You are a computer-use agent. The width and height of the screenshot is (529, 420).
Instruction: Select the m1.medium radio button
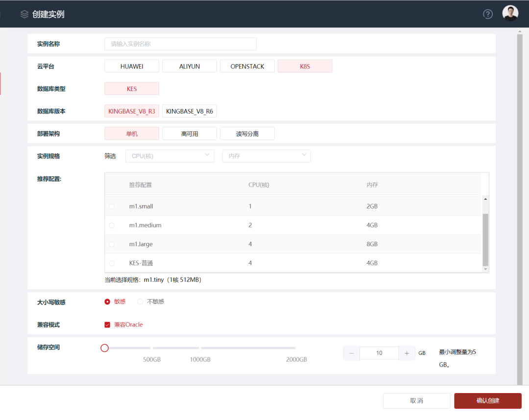coord(112,225)
